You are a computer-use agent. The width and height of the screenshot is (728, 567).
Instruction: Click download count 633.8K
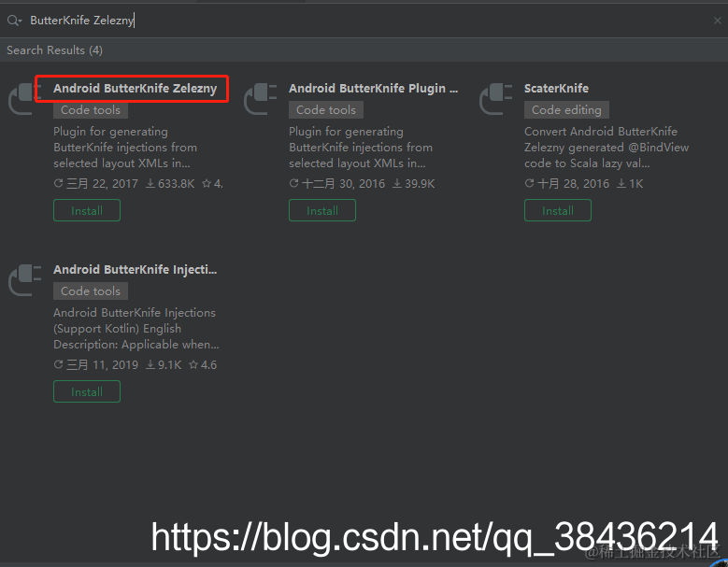[x=170, y=184]
